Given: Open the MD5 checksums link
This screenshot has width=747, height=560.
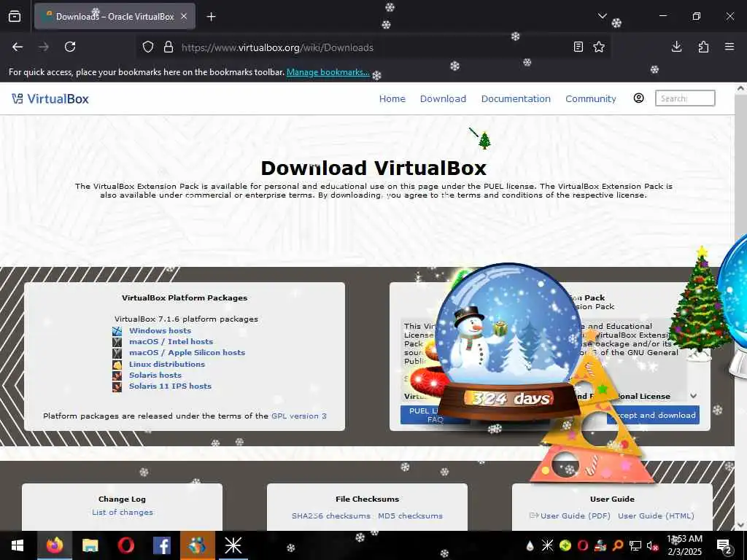Looking at the screenshot, I should [x=410, y=516].
